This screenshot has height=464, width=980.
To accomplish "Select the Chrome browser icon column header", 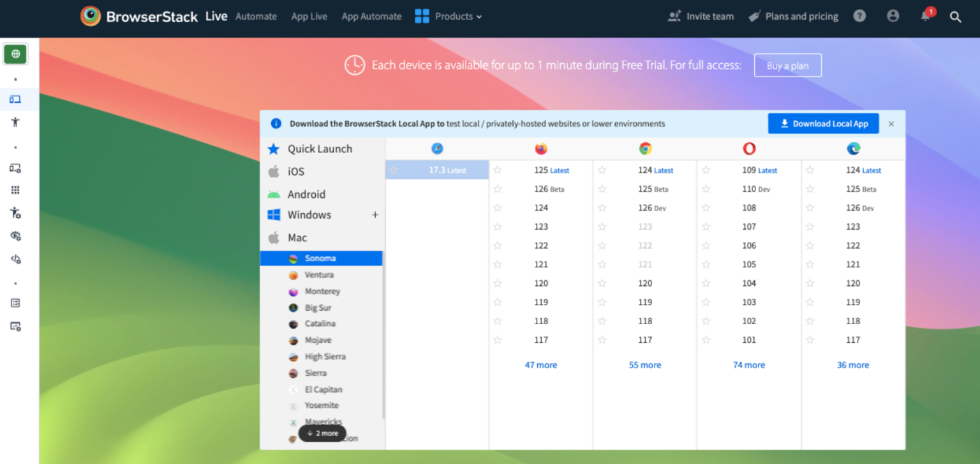I will (x=644, y=148).
